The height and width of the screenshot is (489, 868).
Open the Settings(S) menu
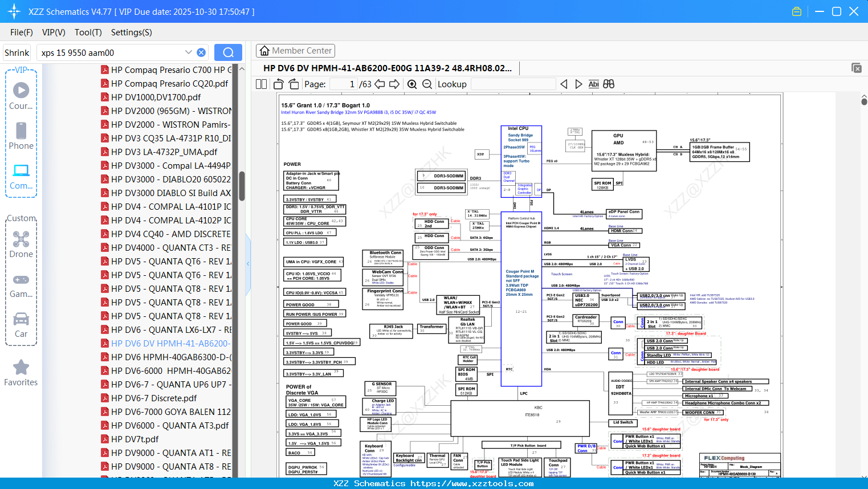tap(132, 32)
